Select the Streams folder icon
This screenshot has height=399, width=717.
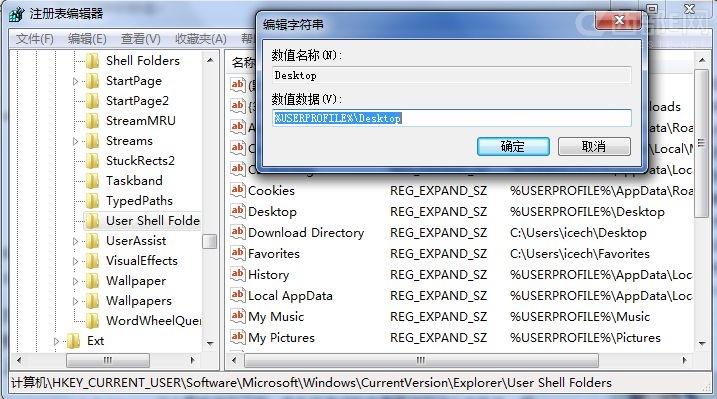(x=92, y=141)
